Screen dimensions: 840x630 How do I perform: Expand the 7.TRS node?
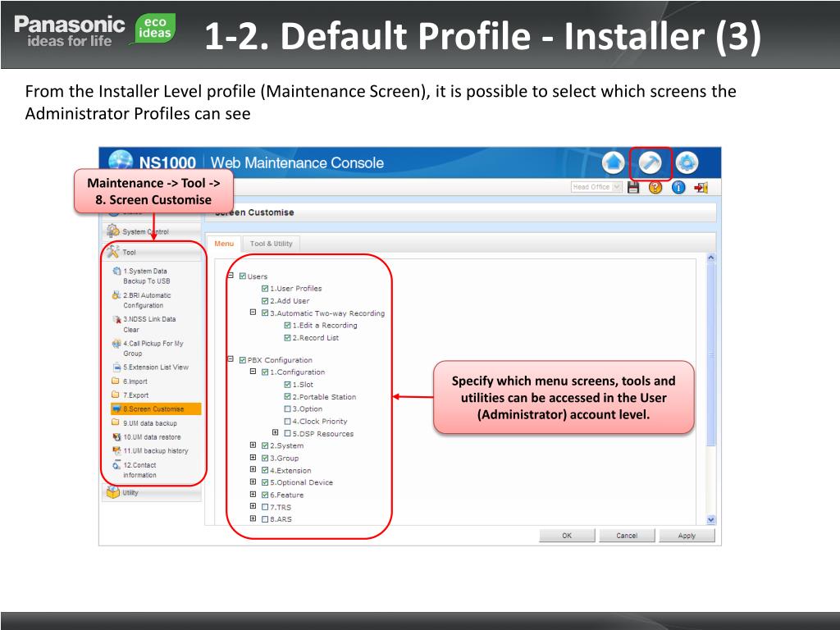point(253,506)
